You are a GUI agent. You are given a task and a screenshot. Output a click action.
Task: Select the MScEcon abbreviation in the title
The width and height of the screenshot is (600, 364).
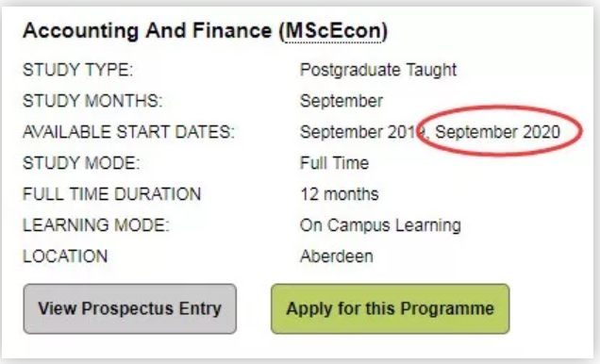pyautogui.click(x=333, y=30)
